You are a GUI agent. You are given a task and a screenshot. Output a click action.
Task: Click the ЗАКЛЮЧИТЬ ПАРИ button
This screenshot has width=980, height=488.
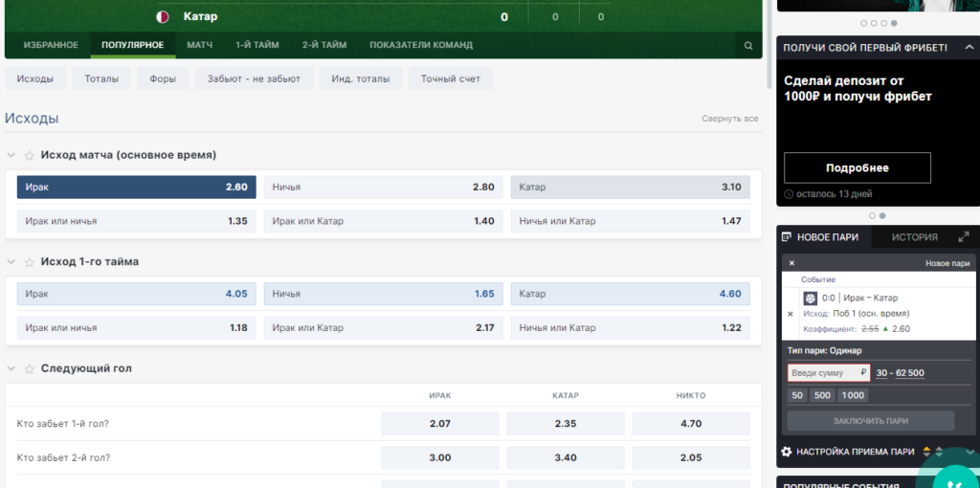click(x=871, y=421)
